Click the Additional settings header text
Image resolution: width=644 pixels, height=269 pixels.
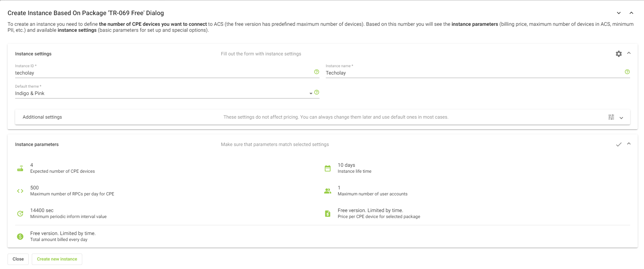tap(42, 117)
